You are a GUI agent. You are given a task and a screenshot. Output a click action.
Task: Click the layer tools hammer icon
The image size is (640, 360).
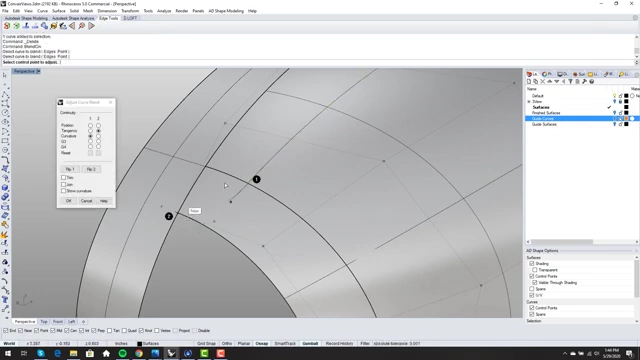[x=584, y=82]
